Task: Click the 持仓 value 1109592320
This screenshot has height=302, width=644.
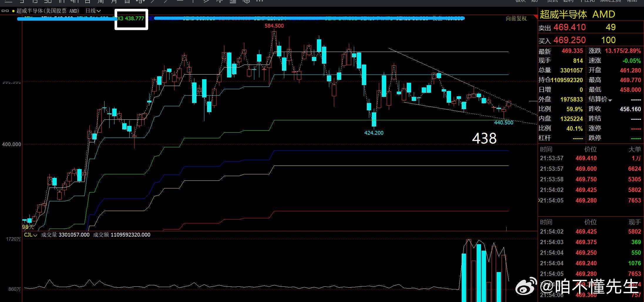Action: [x=567, y=80]
